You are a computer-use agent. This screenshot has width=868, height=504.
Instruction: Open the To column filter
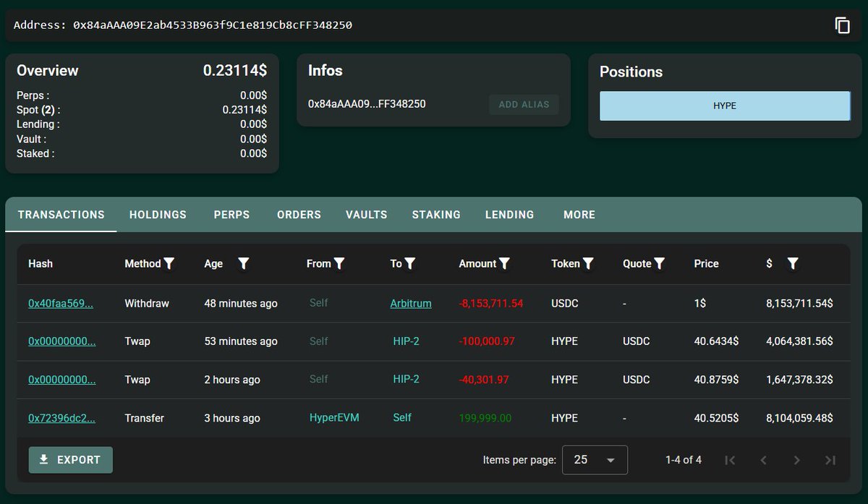click(410, 264)
